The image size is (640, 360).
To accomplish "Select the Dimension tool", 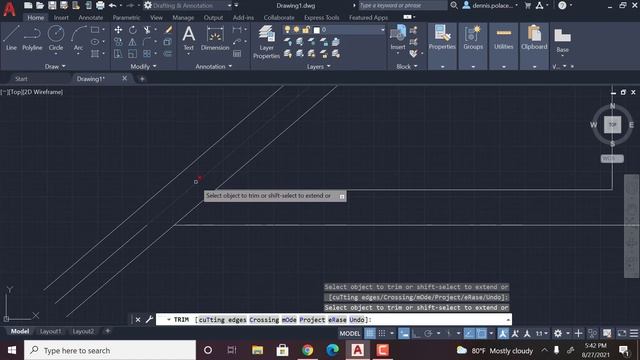I will click(215, 38).
